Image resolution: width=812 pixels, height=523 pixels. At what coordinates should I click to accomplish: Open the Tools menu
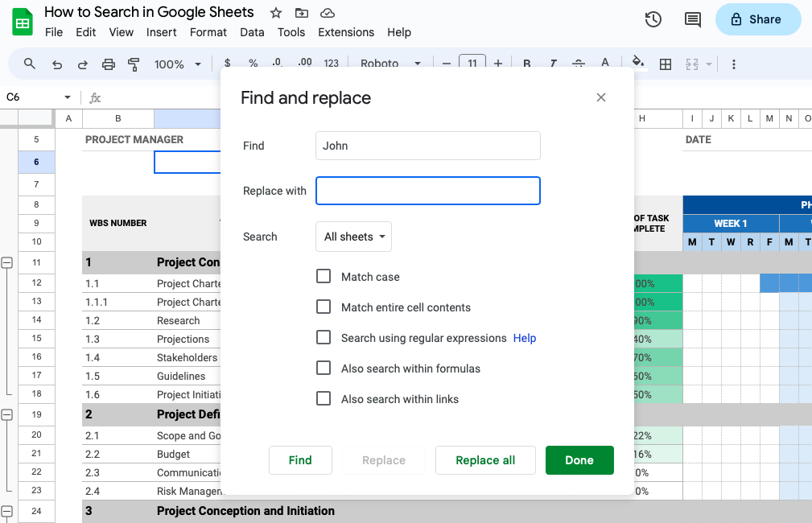pos(291,32)
